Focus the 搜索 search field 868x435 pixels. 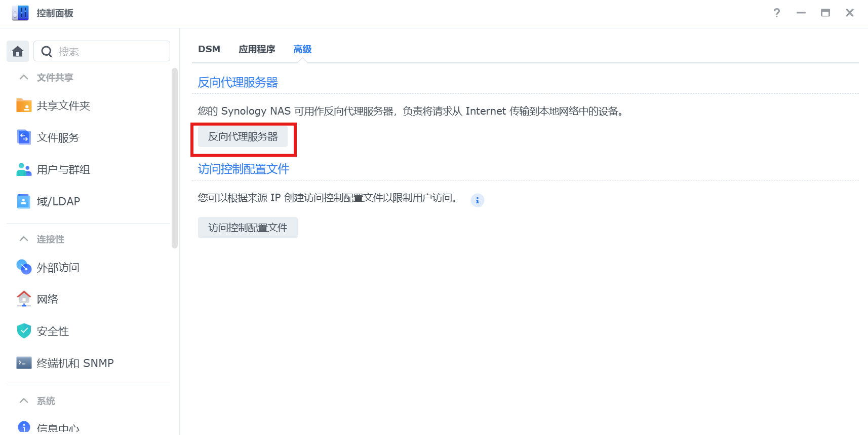pos(102,51)
